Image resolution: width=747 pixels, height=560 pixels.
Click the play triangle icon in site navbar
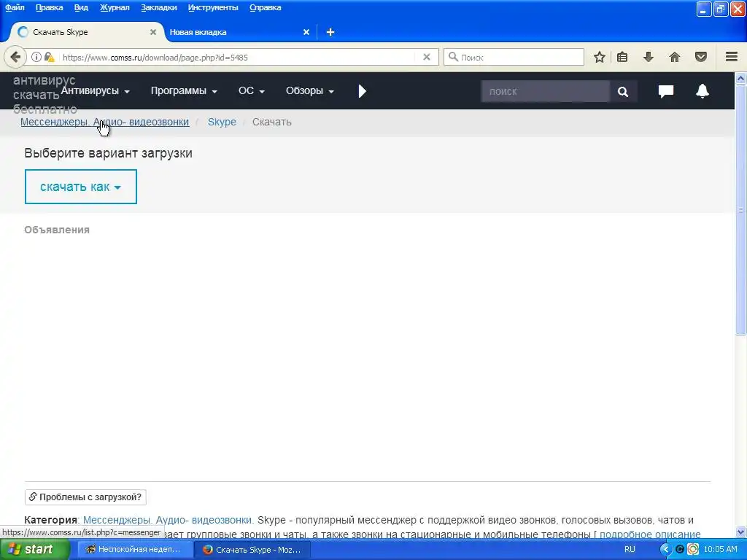362,91
